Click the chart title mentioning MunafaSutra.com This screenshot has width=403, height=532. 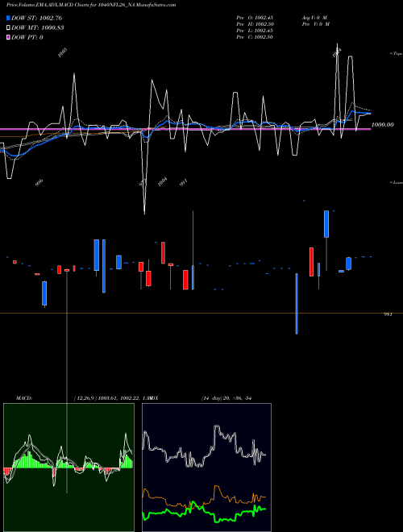click(x=91, y=5)
